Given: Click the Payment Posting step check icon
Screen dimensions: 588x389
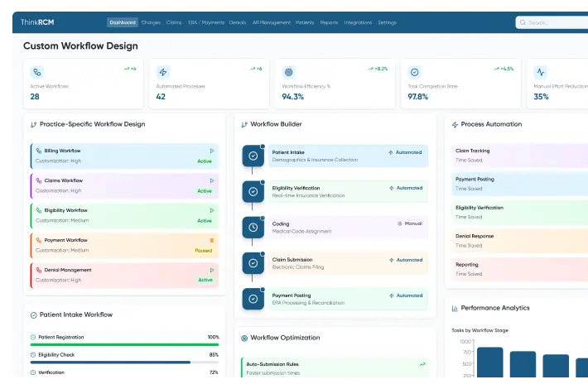Looking at the screenshot, I should [253, 299].
